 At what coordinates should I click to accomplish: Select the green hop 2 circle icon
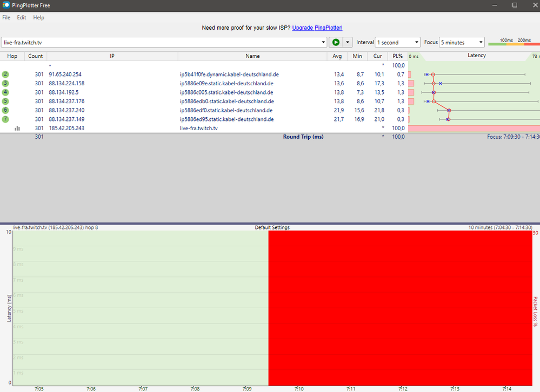pyautogui.click(x=5, y=75)
